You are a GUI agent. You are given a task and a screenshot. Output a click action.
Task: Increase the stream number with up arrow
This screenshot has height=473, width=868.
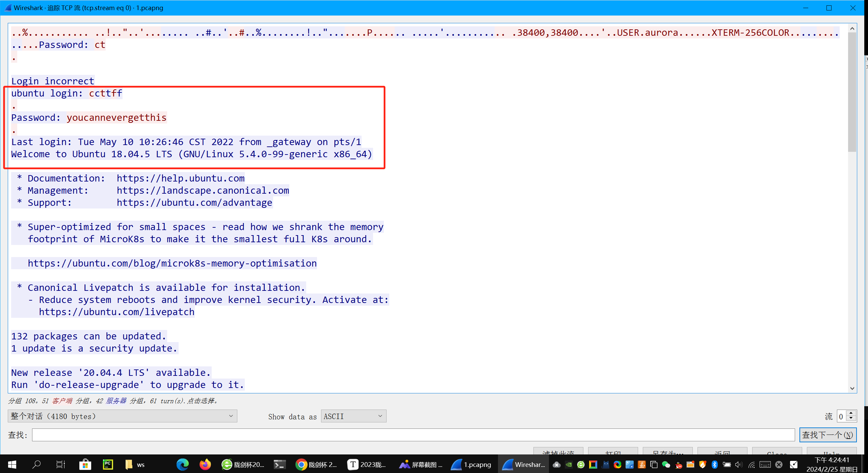851,413
